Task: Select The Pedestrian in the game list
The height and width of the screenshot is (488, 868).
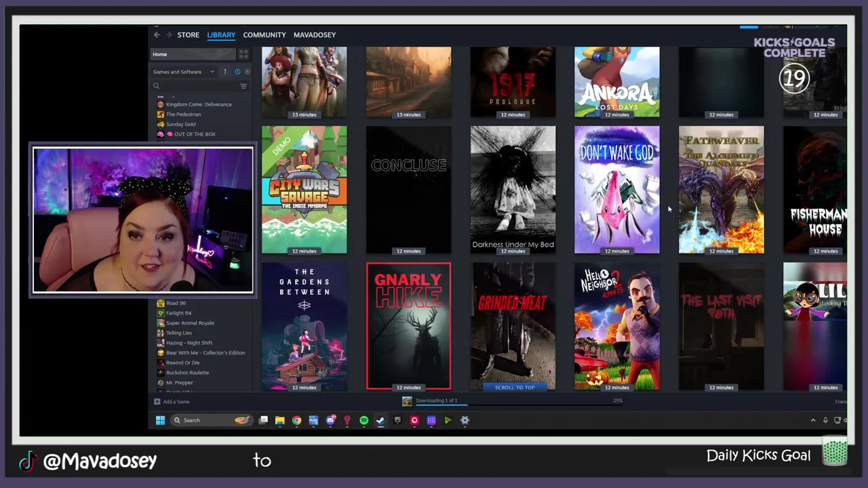Action: pos(183,115)
